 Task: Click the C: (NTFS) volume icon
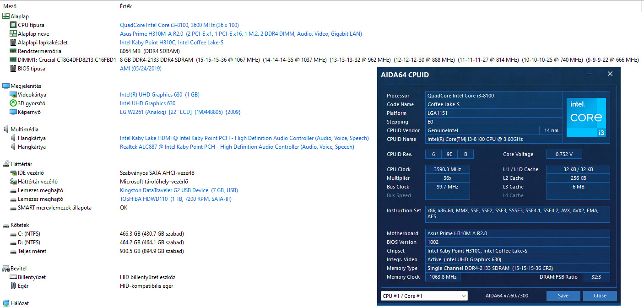13,234
